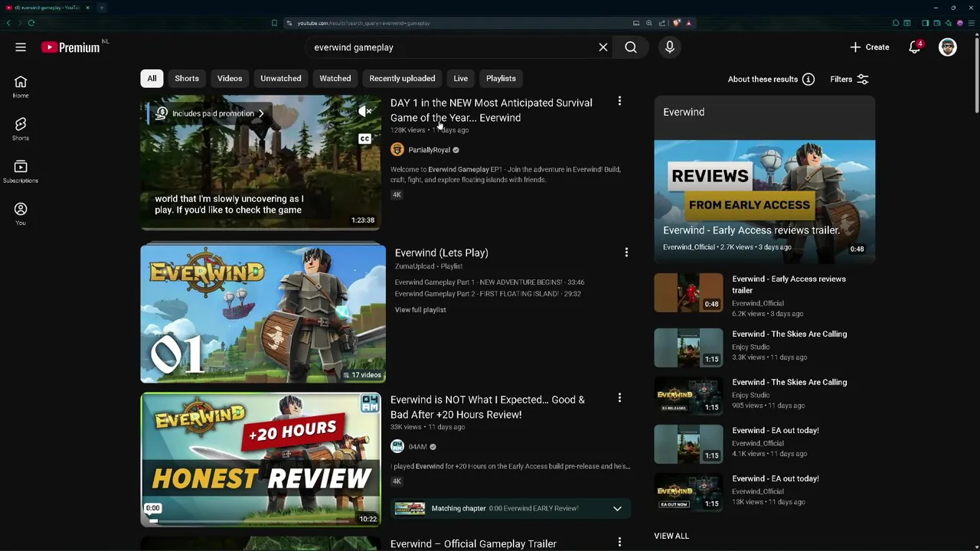Select the Videos filter chip
Screen dimensions: 980x551
click(230, 78)
